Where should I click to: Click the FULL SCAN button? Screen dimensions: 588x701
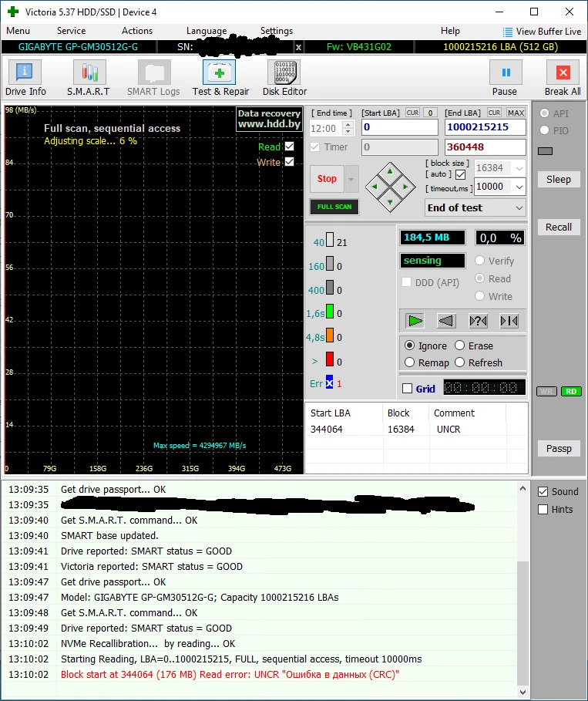(x=334, y=207)
